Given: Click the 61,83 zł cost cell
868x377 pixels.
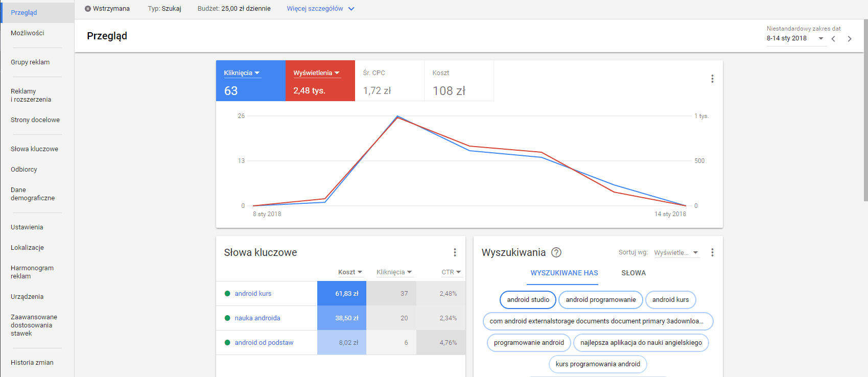Looking at the screenshot, I should click(x=342, y=293).
